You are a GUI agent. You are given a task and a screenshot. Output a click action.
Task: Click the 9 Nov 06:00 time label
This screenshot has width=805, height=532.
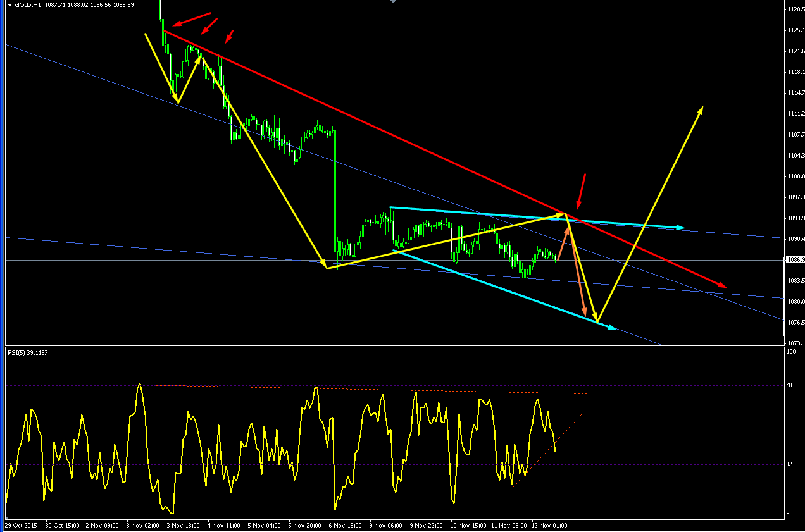[x=385, y=526]
